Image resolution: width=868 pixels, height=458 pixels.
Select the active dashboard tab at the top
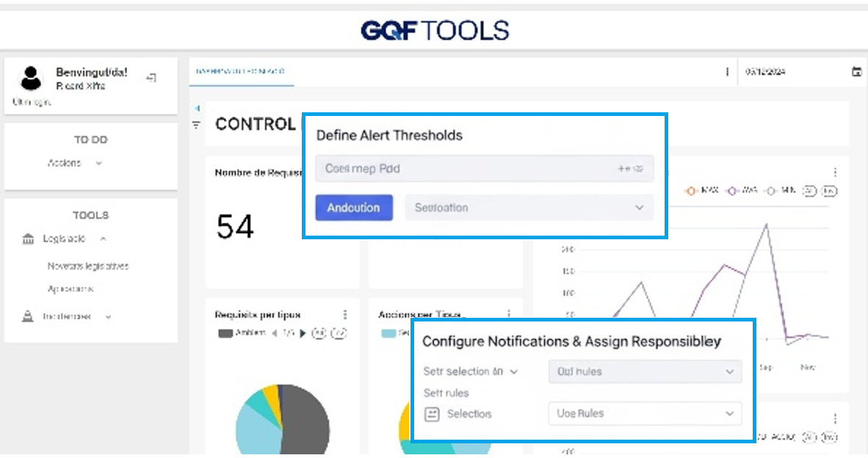[x=241, y=71]
